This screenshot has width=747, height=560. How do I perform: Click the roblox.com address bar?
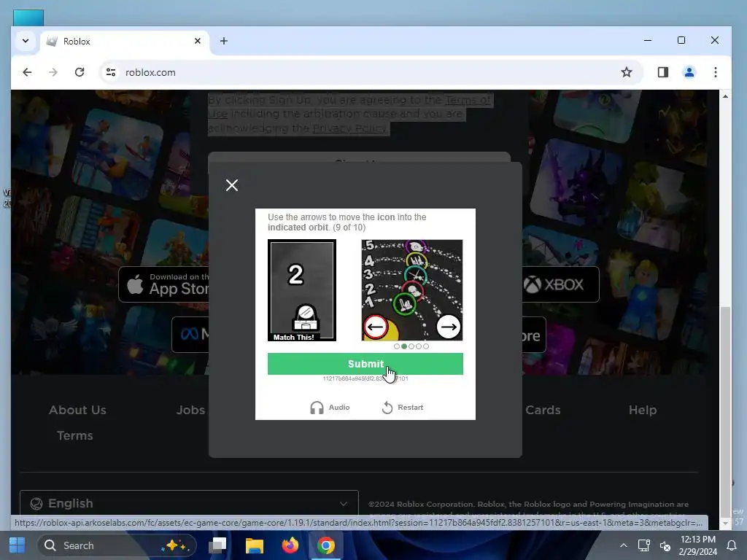pyautogui.click(x=371, y=72)
